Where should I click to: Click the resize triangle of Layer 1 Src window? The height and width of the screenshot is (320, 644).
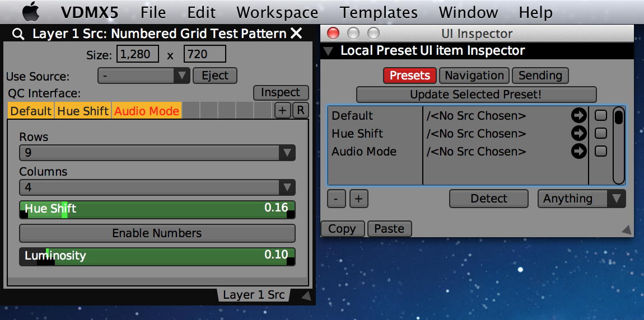(x=306, y=295)
